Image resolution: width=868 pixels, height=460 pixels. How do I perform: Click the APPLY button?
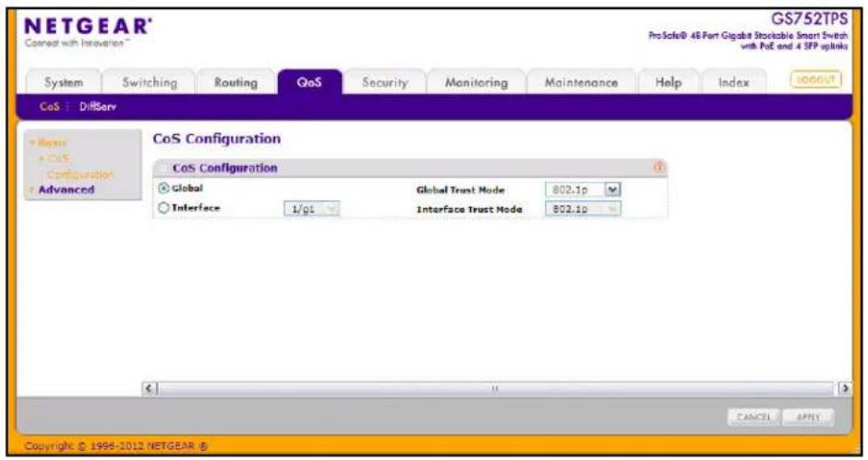pyautogui.click(x=808, y=417)
